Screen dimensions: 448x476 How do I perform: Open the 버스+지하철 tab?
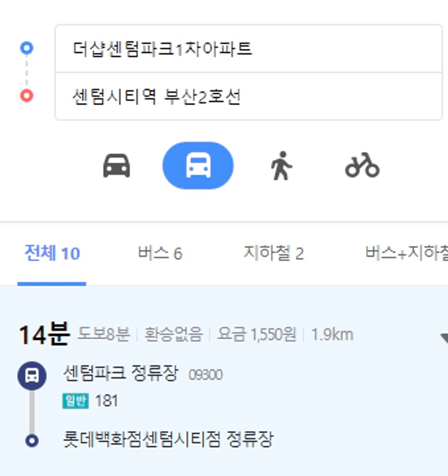[x=406, y=253]
